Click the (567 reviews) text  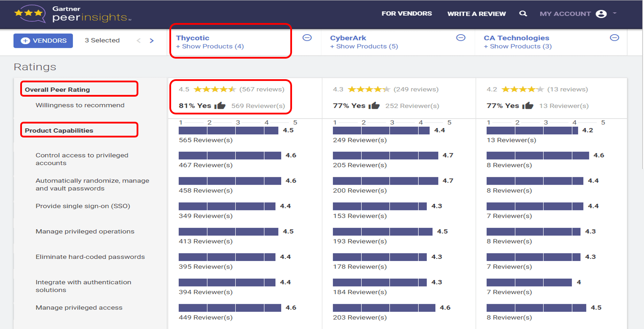pyautogui.click(x=262, y=89)
